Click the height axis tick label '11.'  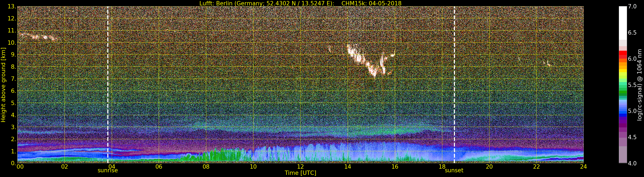pos(12,31)
